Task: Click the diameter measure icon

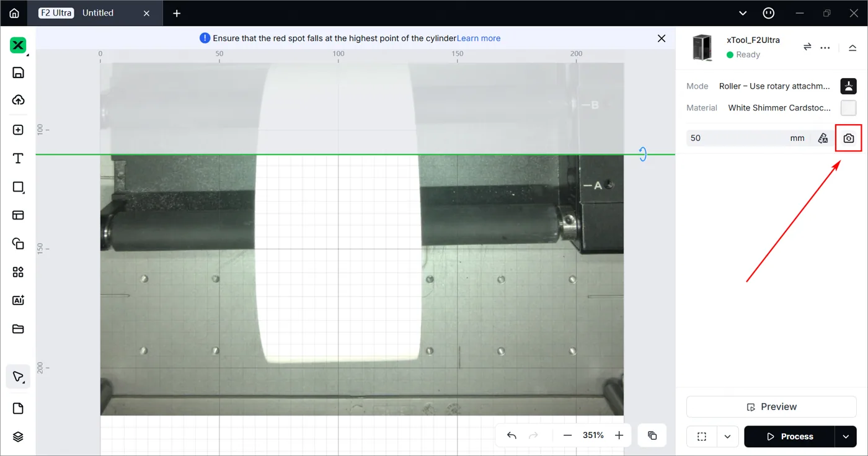Action: click(823, 138)
